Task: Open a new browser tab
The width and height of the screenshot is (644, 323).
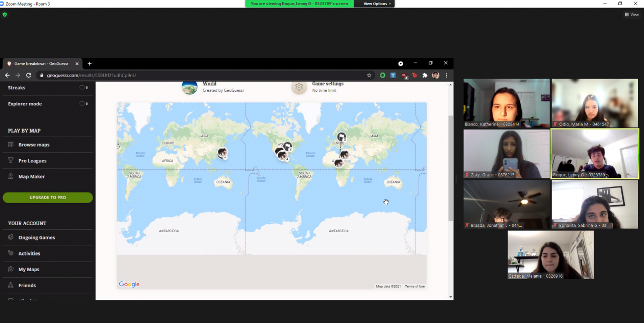Action: [x=90, y=63]
